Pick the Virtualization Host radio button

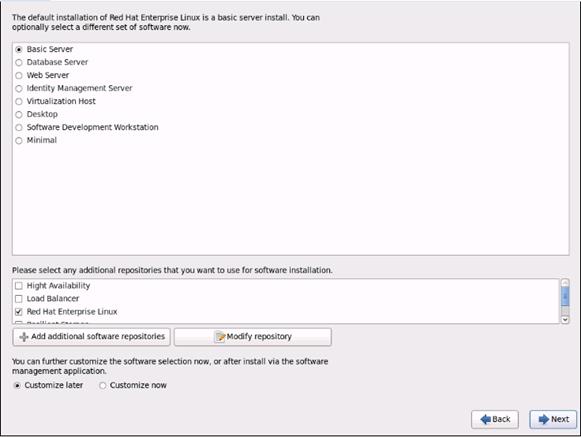click(19, 102)
